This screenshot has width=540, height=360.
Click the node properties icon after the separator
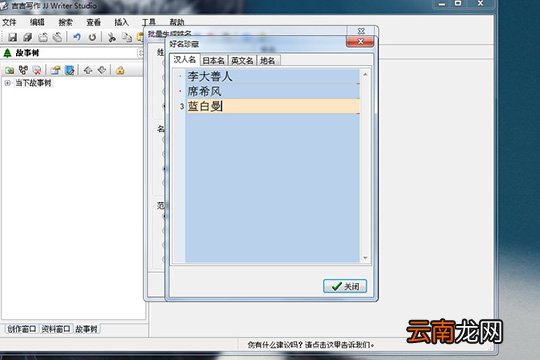[55, 70]
